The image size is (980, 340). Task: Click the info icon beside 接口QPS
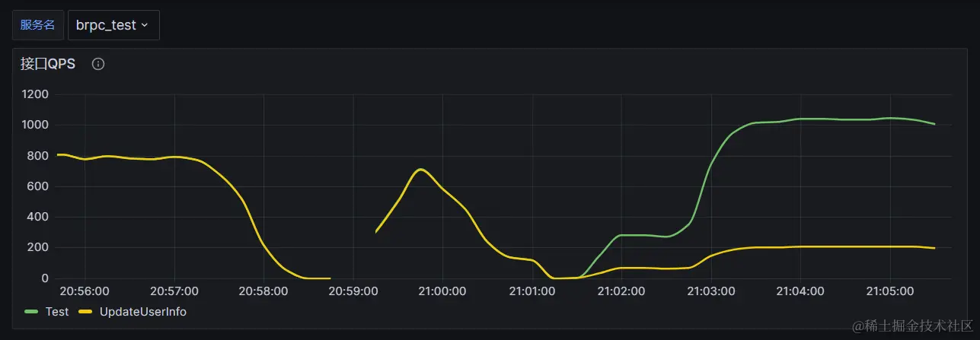click(98, 64)
